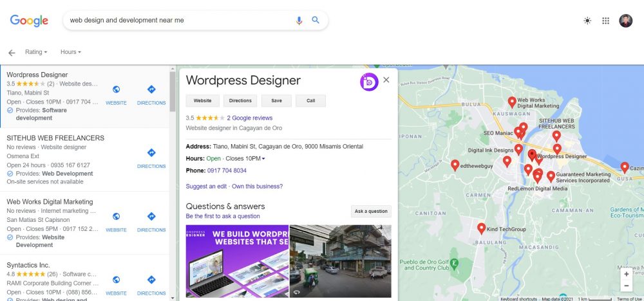
Task: Open Syntactics Inc. website globe icon
Action: (x=116, y=280)
